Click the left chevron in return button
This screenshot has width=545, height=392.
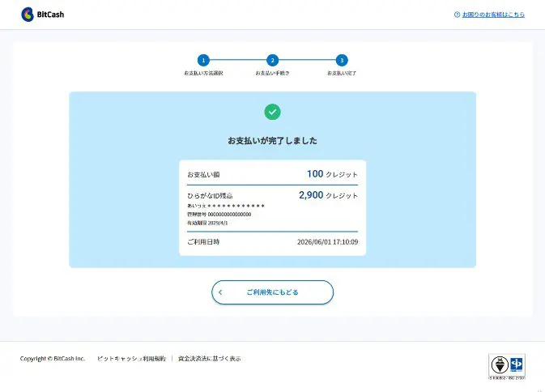point(220,292)
